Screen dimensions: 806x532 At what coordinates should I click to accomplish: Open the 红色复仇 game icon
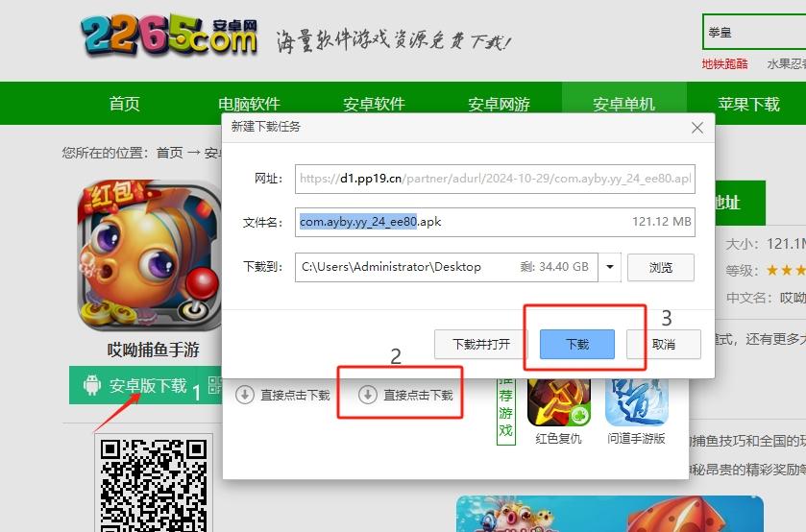(558, 399)
